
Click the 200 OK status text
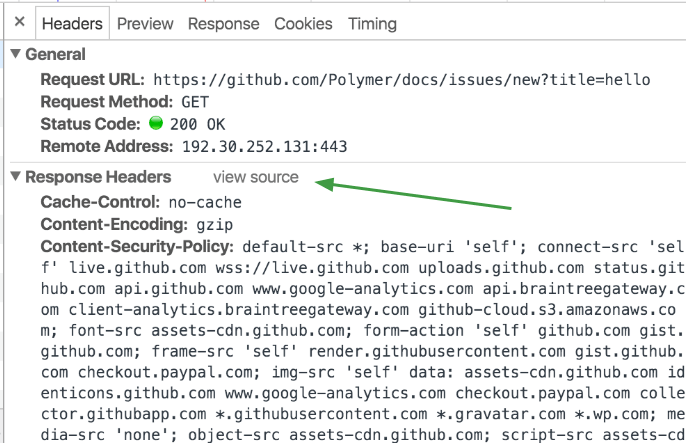[198, 124]
